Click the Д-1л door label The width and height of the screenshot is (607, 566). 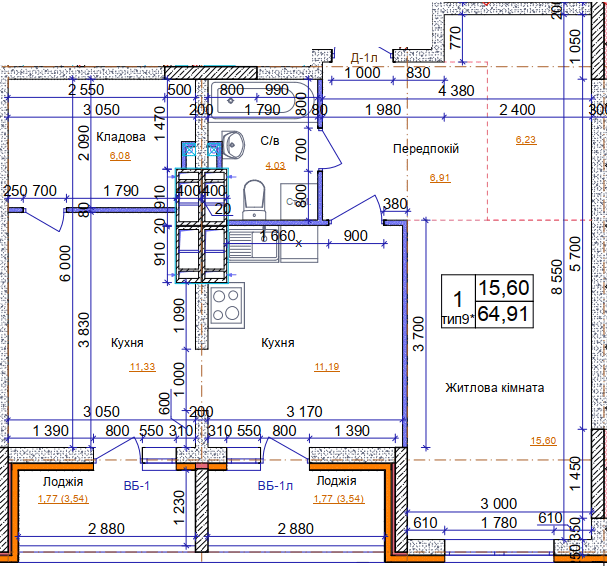pos(364,58)
